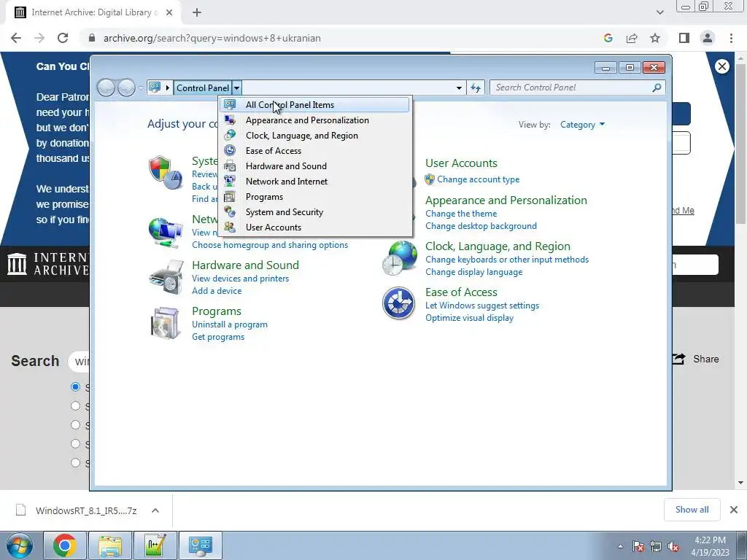
Task: Click the Network and Internet globe icon
Action: click(166, 233)
